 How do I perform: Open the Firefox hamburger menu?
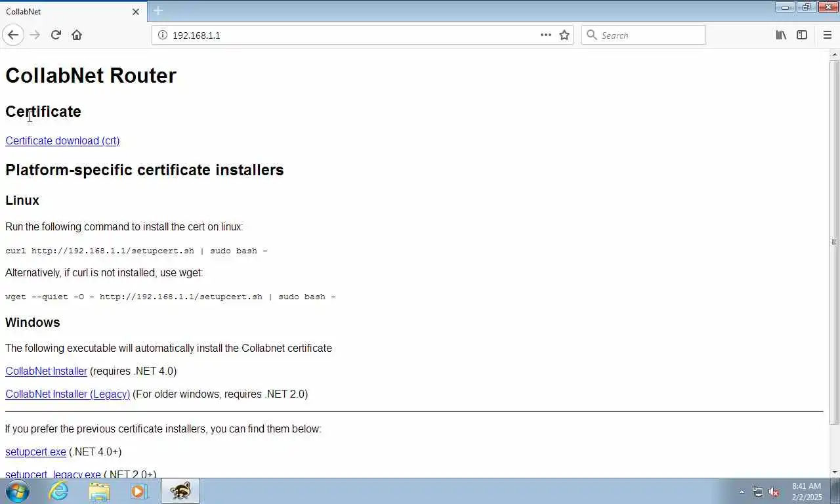pos(827,35)
